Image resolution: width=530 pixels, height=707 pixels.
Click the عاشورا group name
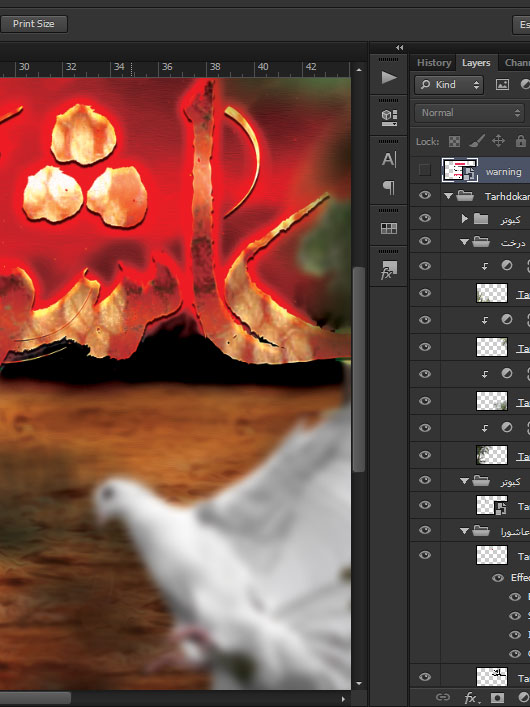click(515, 532)
